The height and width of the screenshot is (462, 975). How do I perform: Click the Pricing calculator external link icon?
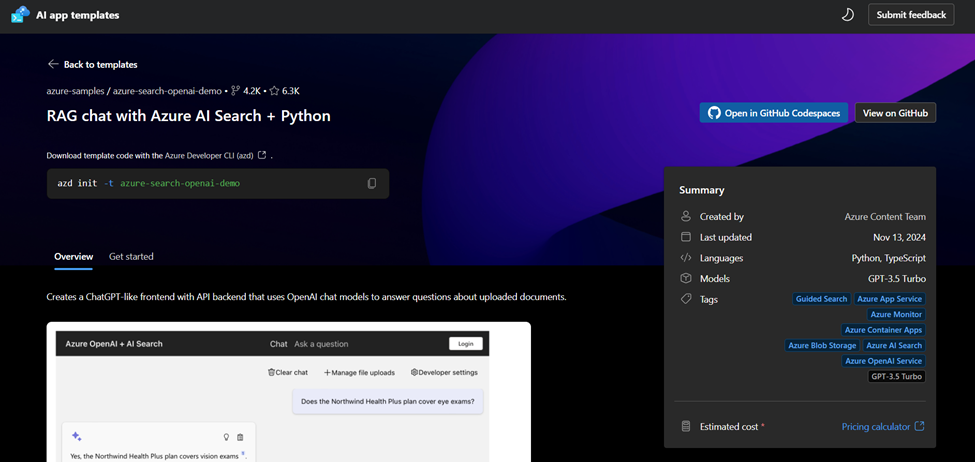tap(920, 426)
